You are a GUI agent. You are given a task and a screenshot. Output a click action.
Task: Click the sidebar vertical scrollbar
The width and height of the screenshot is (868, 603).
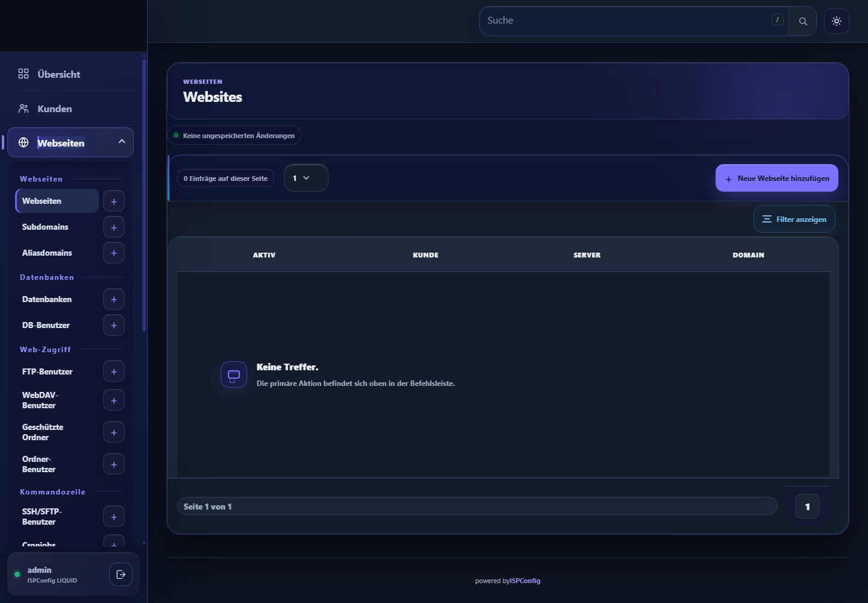[x=144, y=194]
